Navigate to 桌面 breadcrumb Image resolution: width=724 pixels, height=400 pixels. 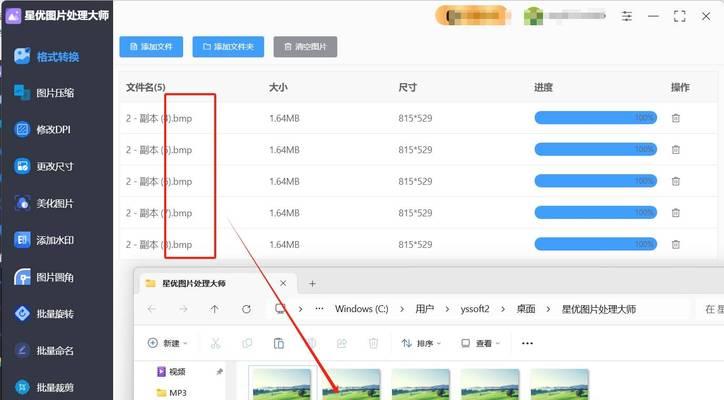525,309
